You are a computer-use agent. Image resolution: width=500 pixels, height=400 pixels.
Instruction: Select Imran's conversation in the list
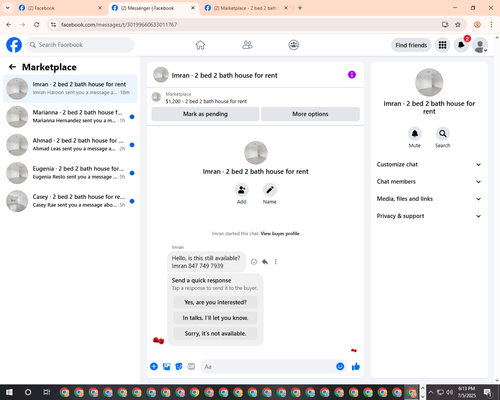click(70, 89)
